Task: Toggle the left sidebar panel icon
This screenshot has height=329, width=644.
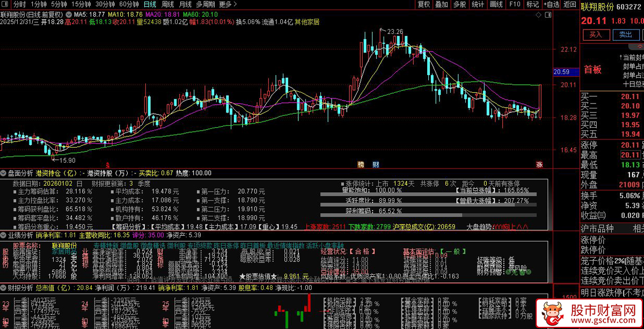Action: (5, 4)
